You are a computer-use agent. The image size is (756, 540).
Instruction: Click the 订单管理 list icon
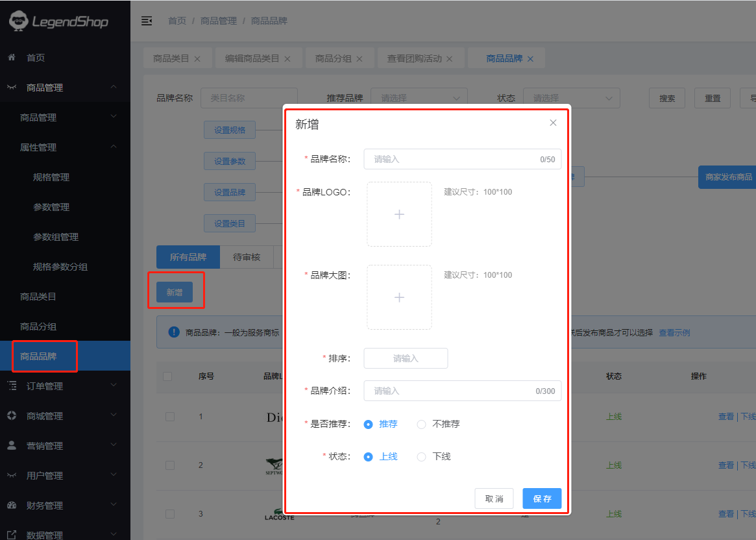click(x=12, y=386)
